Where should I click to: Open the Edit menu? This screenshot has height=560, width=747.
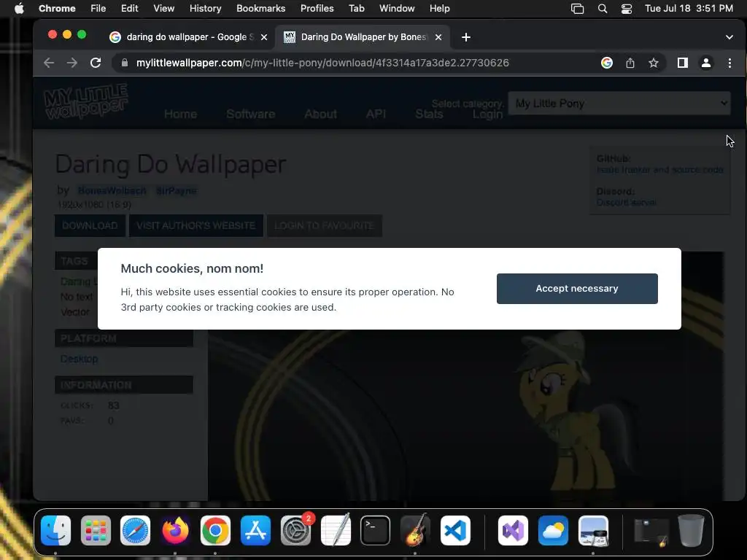tap(129, 9)
